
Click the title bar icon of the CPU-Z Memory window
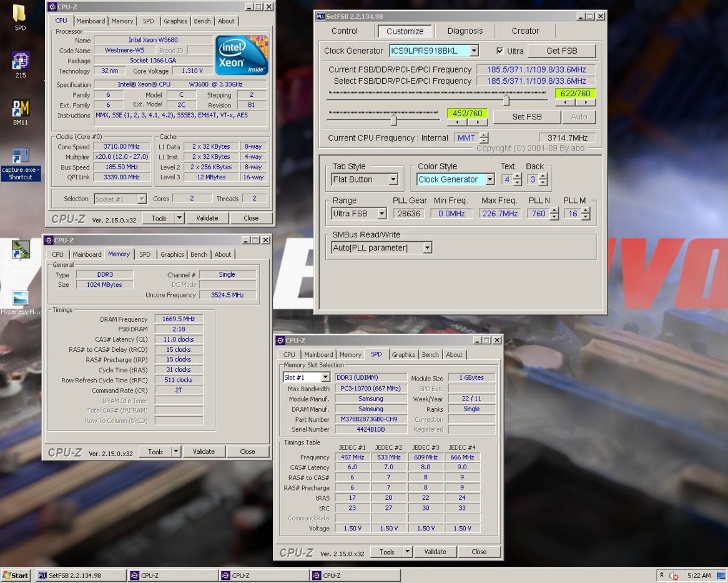pos(49,240)
